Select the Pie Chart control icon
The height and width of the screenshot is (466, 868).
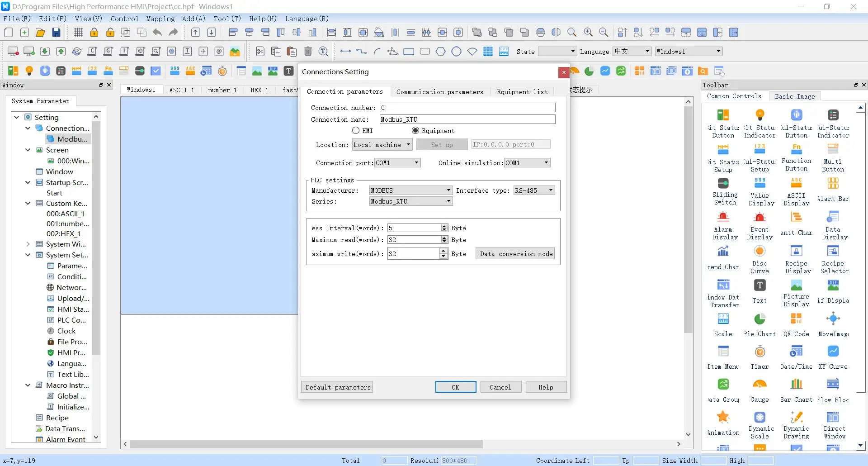click(759, 319)
